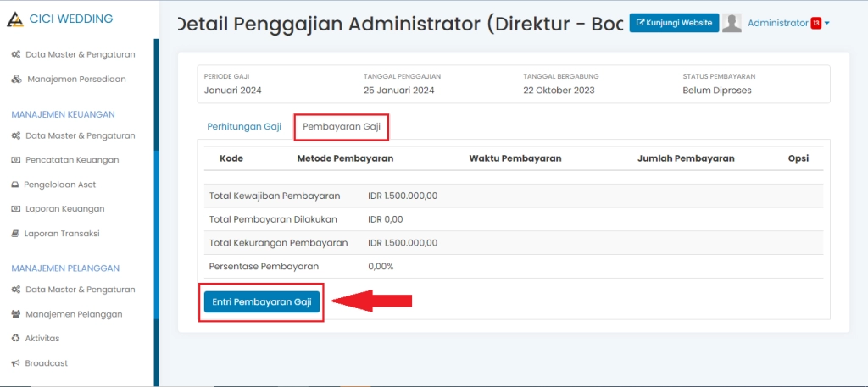Click the Administrator avatar picture
The image size is (868, 387).
pyautogui.click(x=732, y=23)
